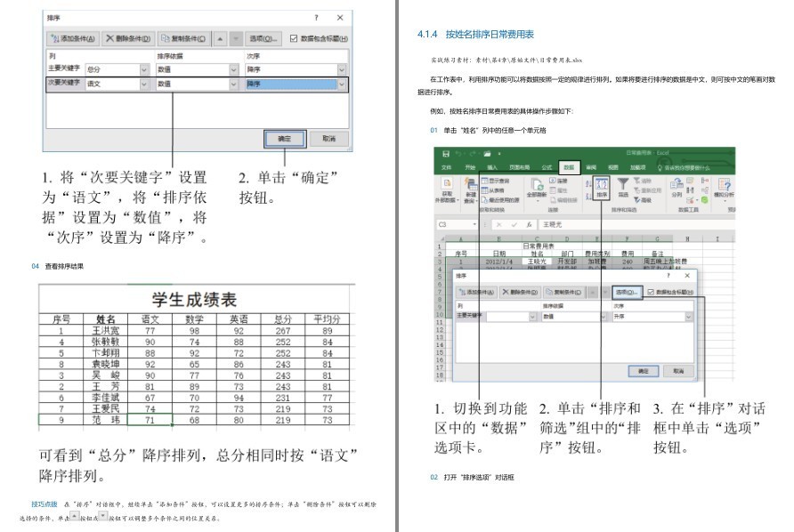Click the formula bar enter checkmark icon
The width and height of the screenshot is (794, 532).
tap(514, 224)
